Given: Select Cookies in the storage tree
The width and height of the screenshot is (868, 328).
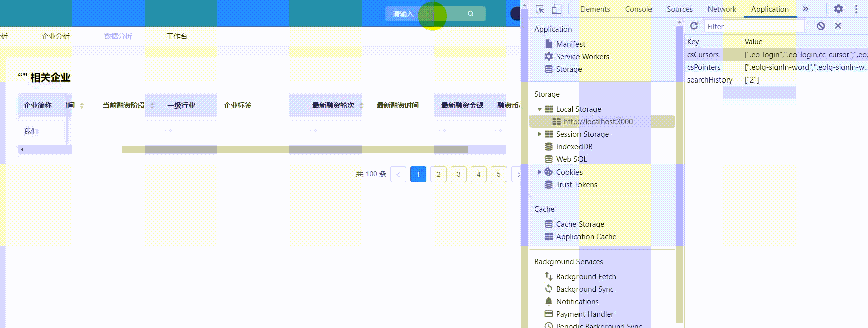Looking at the screenshot, I should click(569, 172).
